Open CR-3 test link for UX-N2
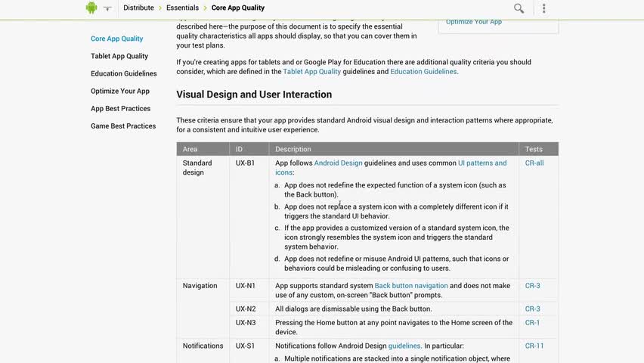 pyautogui.click(x=532, y=309)
